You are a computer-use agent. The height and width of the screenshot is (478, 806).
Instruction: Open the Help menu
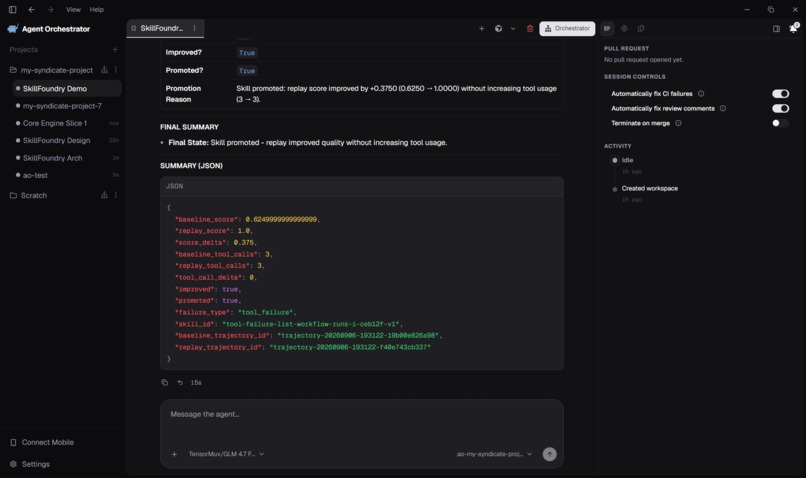(x=97, y=9)
